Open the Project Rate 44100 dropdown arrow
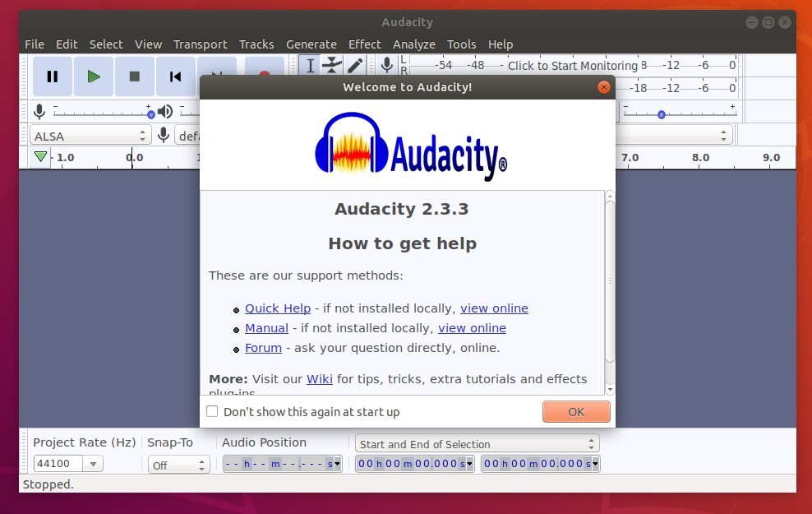 point(93,464)
